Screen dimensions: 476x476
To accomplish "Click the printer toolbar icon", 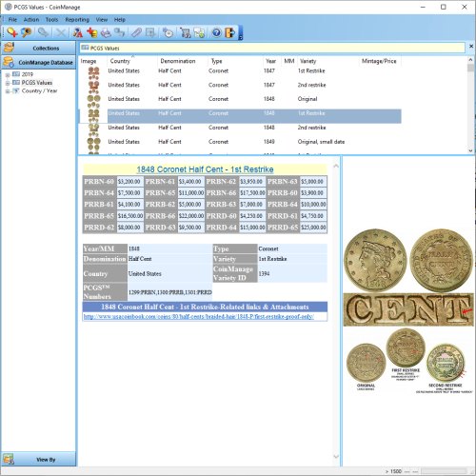I will click(106, 32).
